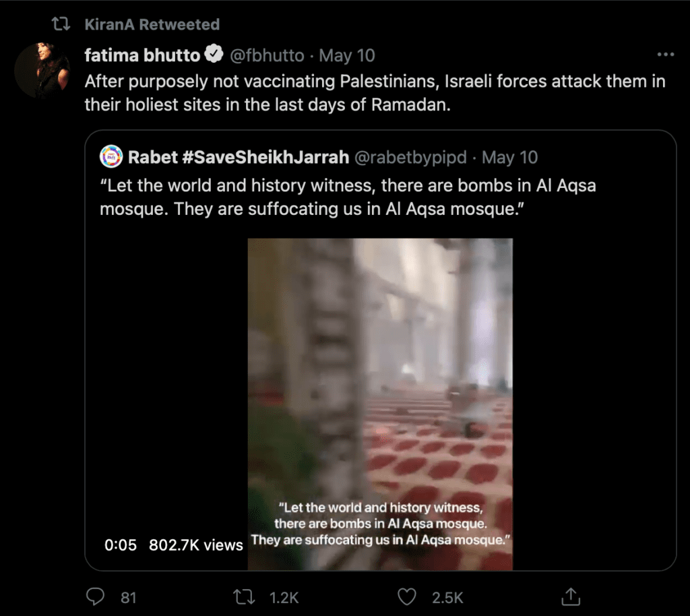Open quoted tweet's May 10 timestamp
Screen dimensions: 690x616
pos(509,158)
